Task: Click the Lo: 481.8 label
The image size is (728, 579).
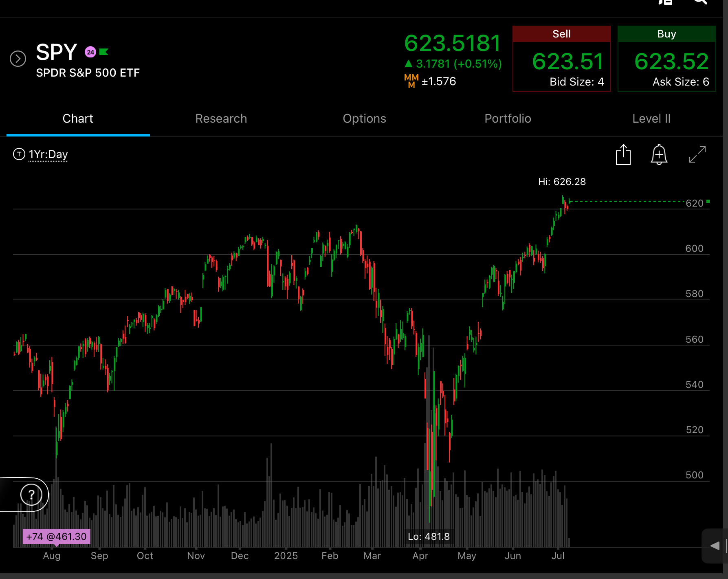Action: (429, 537)
